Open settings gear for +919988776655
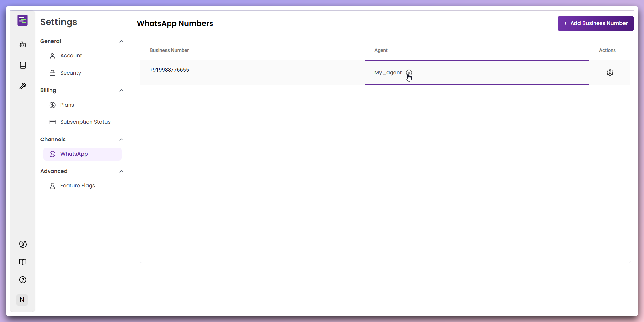 (x=610, y=73)
